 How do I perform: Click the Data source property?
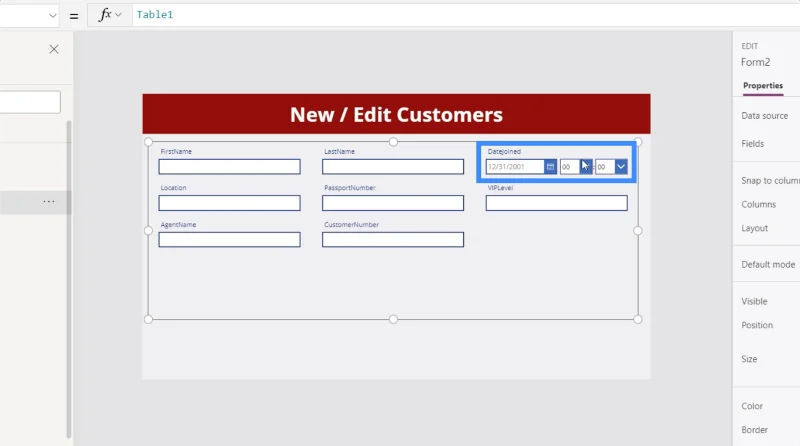tap(764, 116)
